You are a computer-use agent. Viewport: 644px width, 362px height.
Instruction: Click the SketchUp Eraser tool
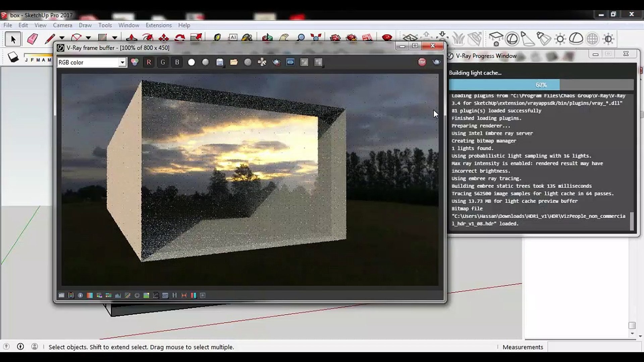[x=32, y=39]
